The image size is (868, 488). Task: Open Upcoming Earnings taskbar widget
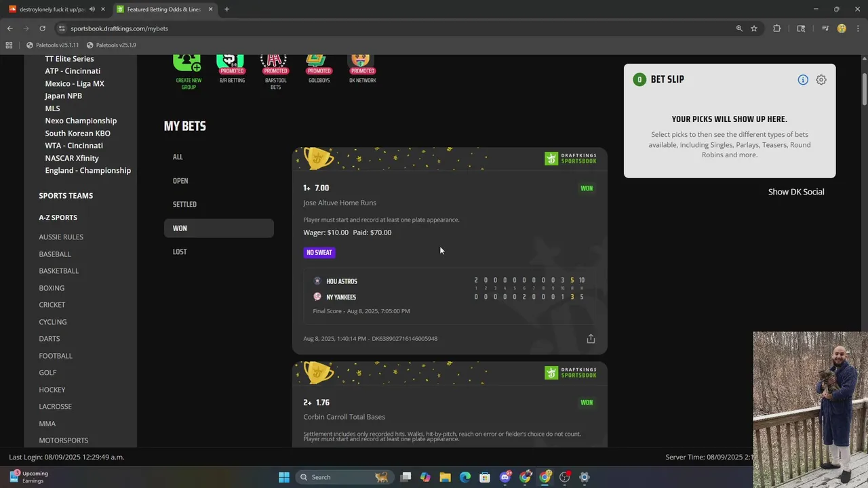coord(28,477)
